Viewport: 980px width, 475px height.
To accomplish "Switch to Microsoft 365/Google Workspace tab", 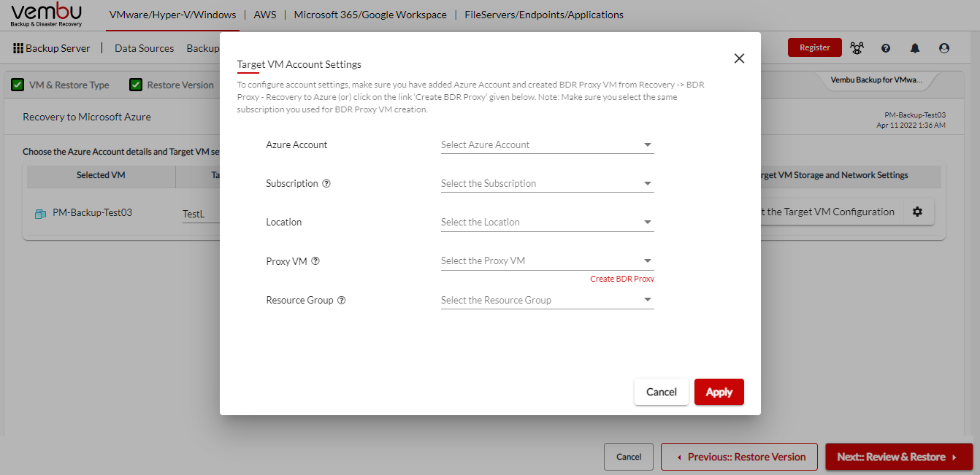I will click(x=370, y=15).
